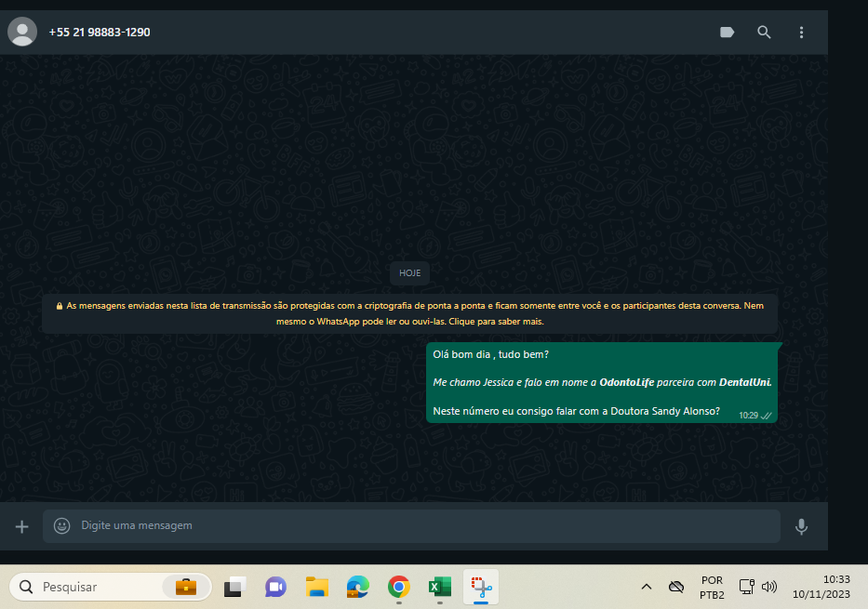
Task: Expand the system tray hidden icons chevron
Action: [646, 587]
